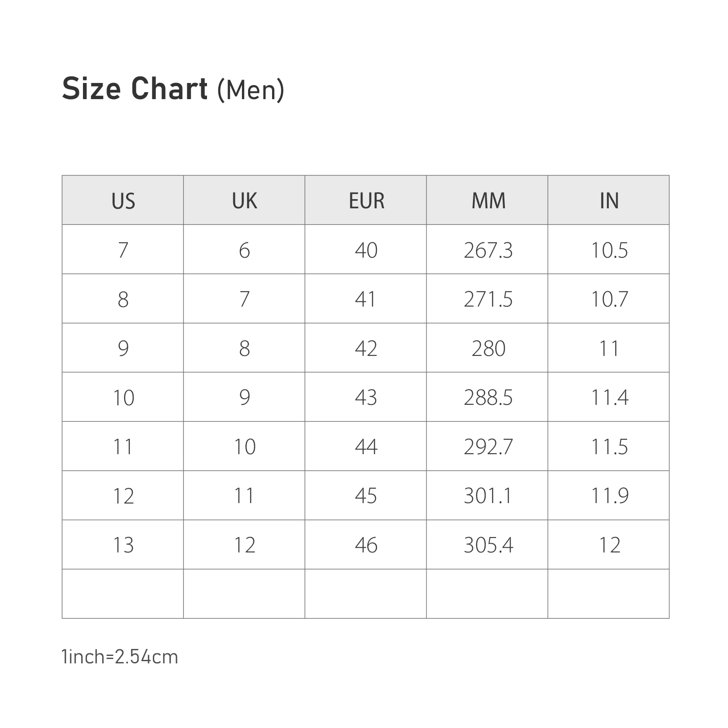Click the Size Chart (Men) title
Screen dimensions: 728x728
click(x=173, y=89)
